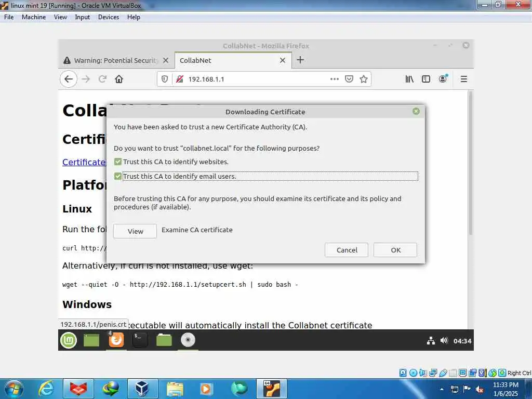Open VirtualBox Help menu
Image resolution: width=532 pixels, height=399 pixels.
[x=134, y=17]
